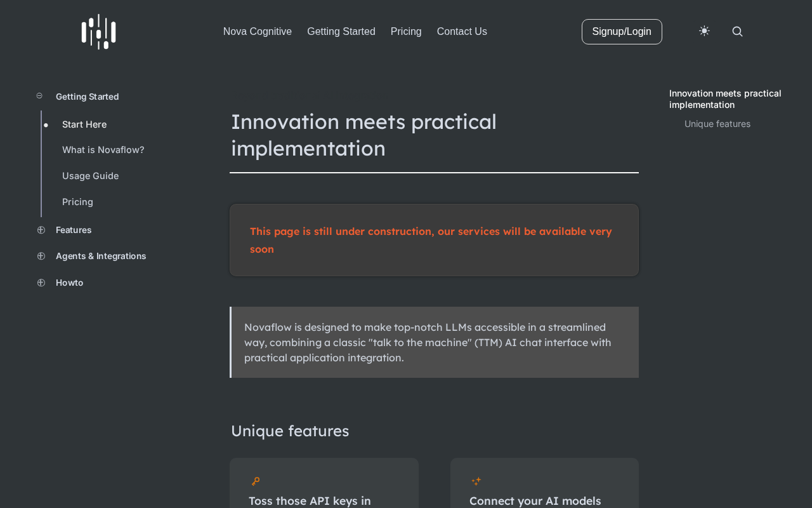Expand the Features sidebar section
Screen dimensions: 812x508
coord(41,230)
